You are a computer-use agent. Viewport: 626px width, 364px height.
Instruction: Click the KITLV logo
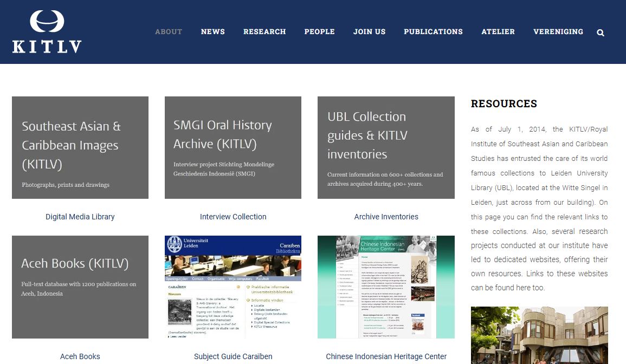click(x=47, y=32)
